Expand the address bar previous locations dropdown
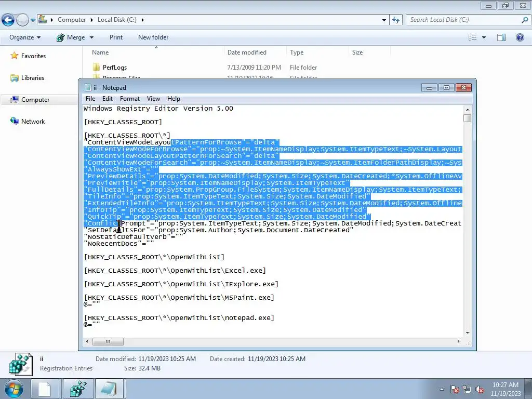This screenshot has width=532, height=399. [x=384, y=20]
